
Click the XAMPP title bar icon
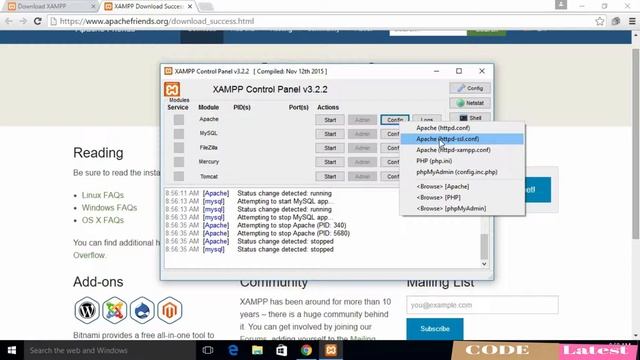tap(168, 71)
